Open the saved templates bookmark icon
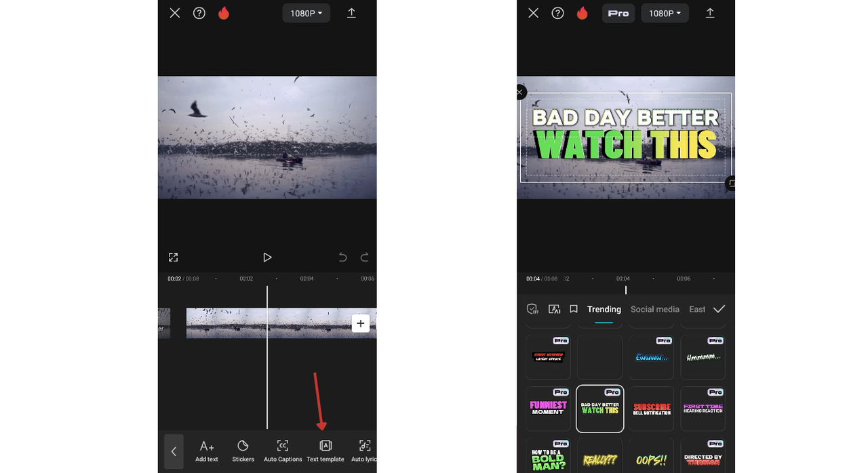This screenshot has width=868, height=473. pyautogui.click(x=574, y=309)
